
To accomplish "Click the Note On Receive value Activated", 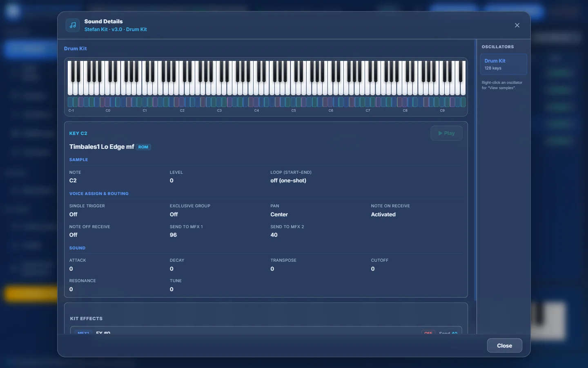I will click(383, 214).
